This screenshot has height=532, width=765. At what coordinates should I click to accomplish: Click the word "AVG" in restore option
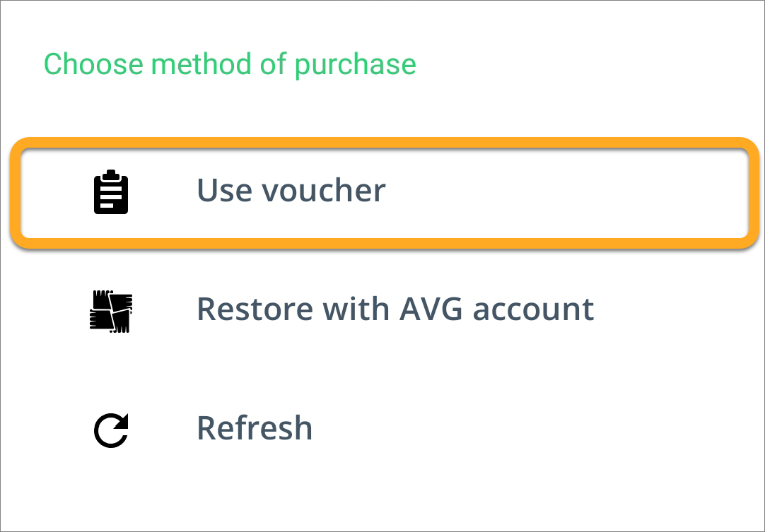(x=431, y=309)
